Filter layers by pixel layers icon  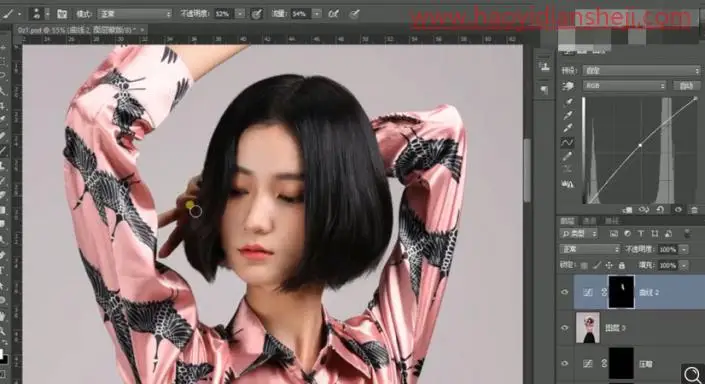[614, 234]
